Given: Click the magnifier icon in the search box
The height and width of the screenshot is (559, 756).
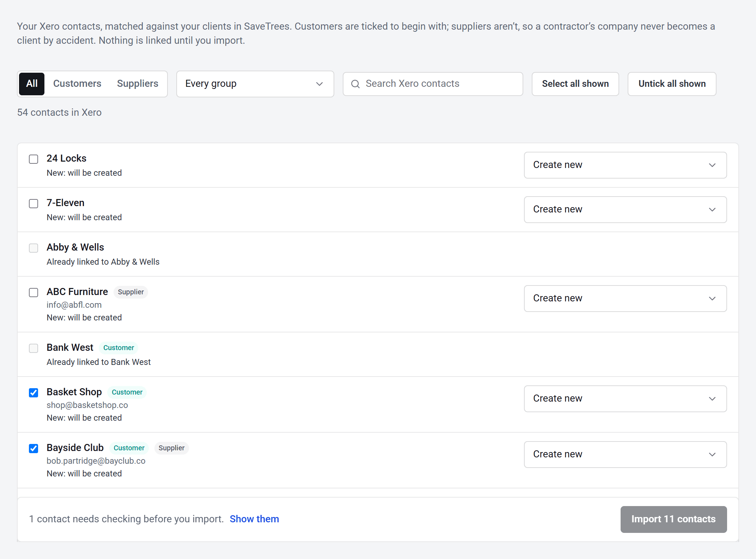Looking at the screenshot, I should pos(355,84).
